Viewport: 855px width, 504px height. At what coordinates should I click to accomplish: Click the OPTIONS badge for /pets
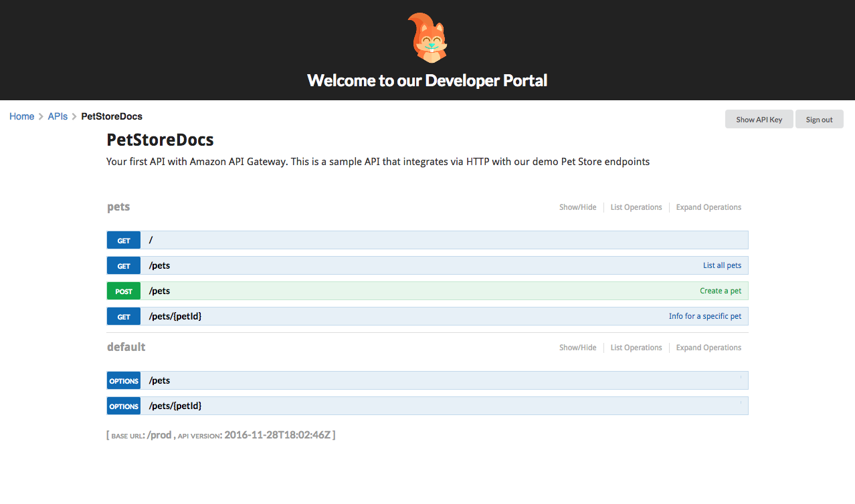(124, 381)
